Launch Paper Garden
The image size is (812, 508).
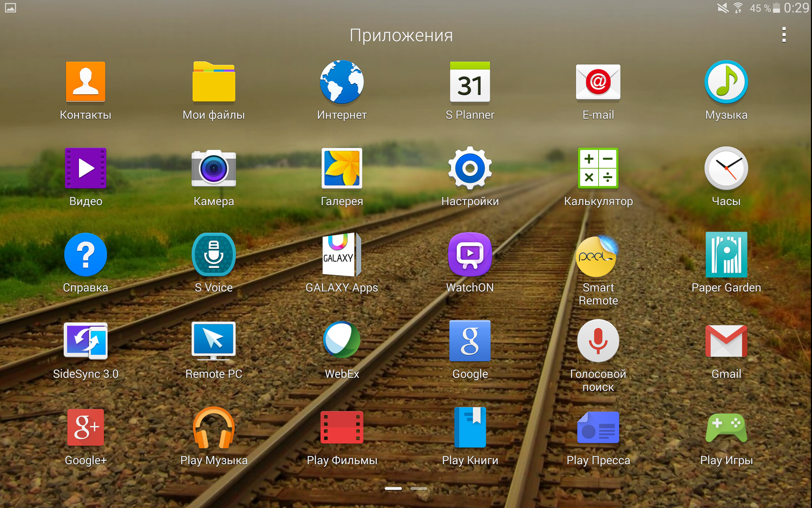(726, 255)
